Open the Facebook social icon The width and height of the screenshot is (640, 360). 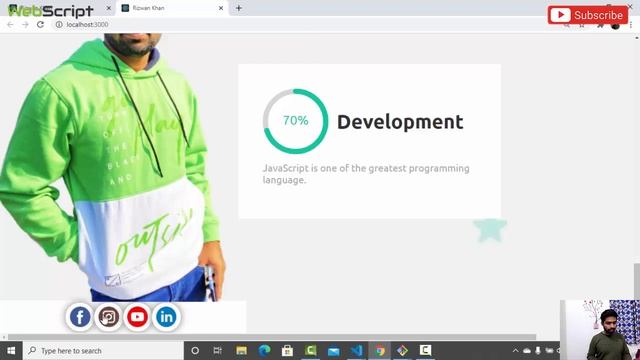click(x=80, y=317)
